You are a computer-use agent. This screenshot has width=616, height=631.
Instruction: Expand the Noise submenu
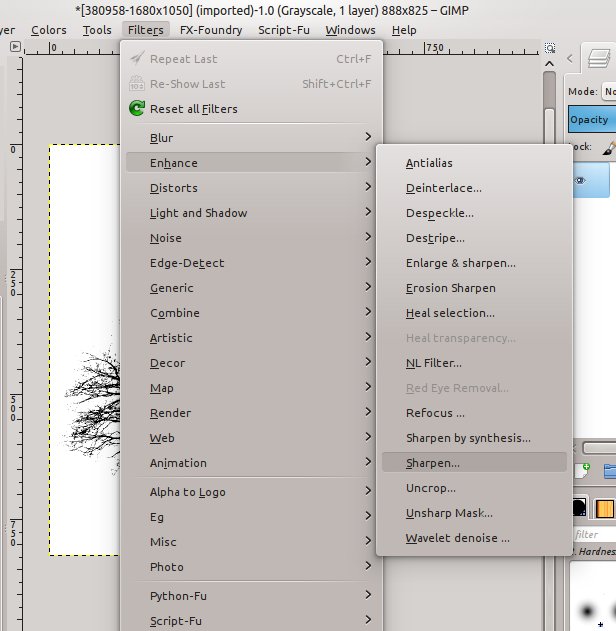251,237
